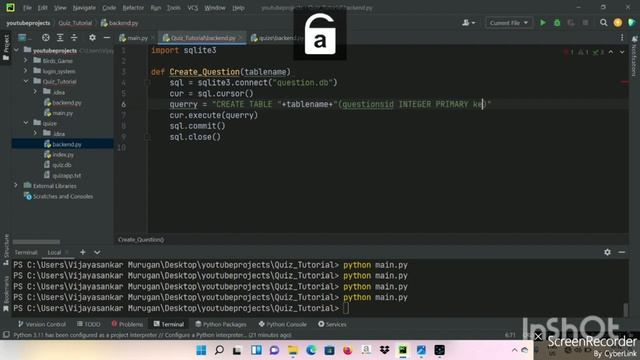Viewport: 640px width, 360px height.
Task: Select backend.py under Quiz_Tutorial folder
Action: pos(63,102)
